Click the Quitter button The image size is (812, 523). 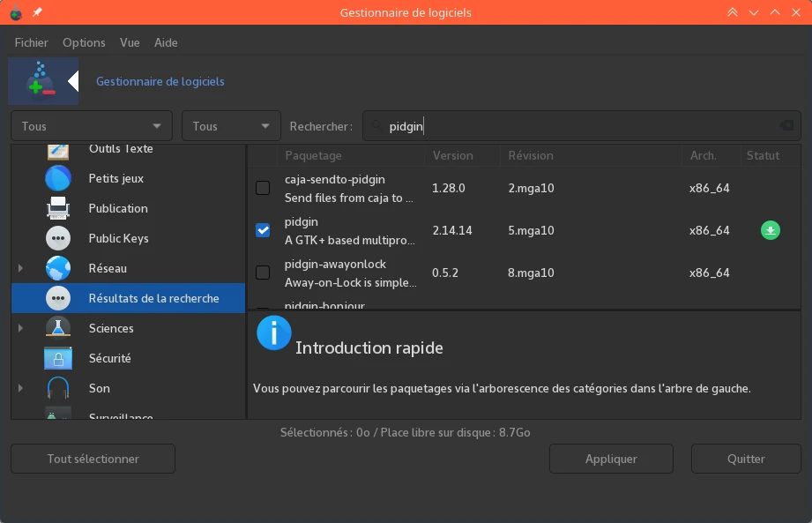tap(746, 459)
